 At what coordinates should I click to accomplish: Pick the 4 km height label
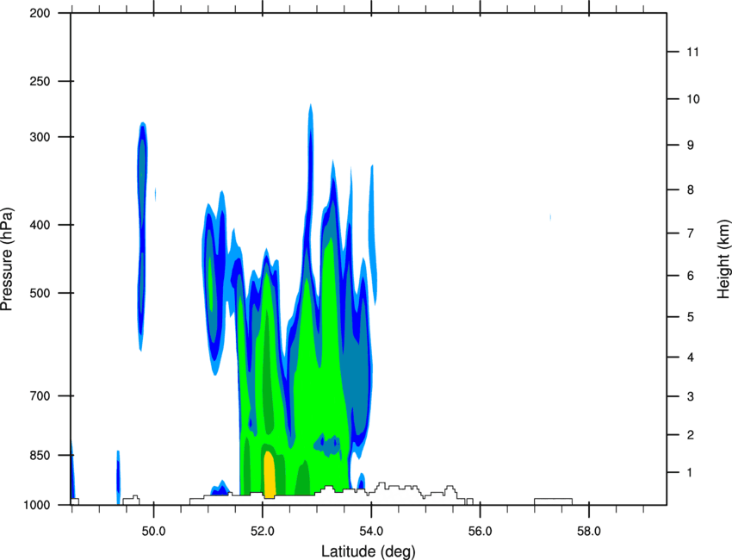691,358
